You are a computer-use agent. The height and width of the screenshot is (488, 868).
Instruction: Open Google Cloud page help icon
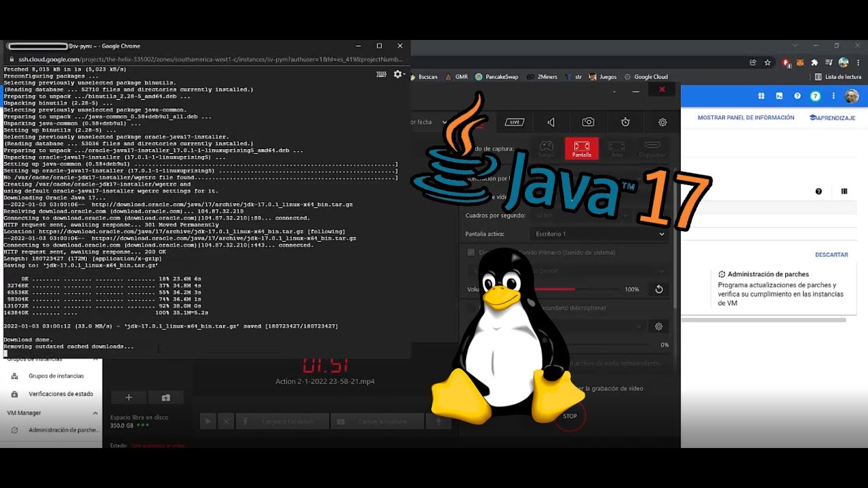[x=818, y=192]
